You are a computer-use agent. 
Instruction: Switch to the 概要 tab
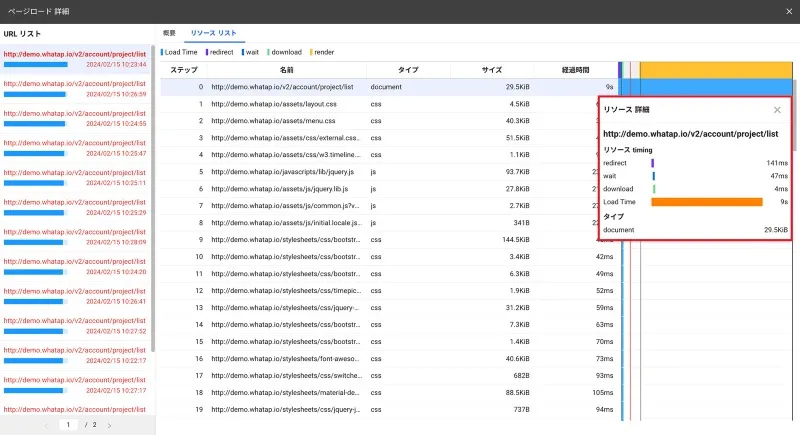coord(169,33)
